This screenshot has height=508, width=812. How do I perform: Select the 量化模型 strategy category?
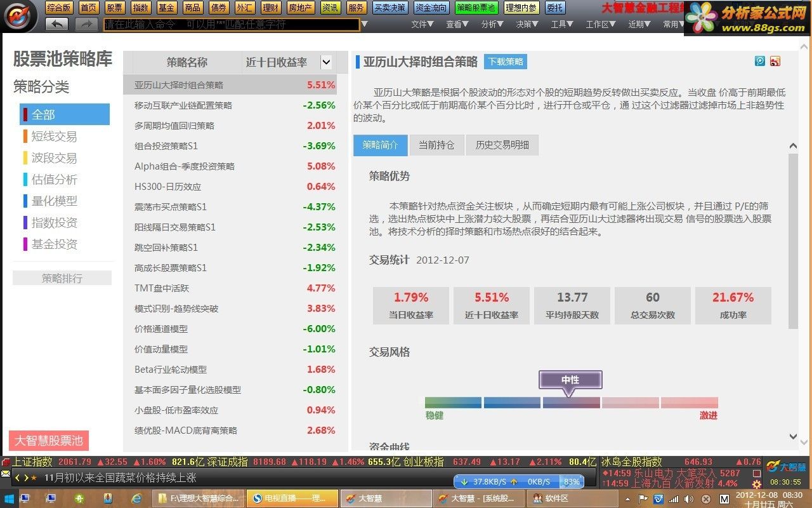[54, 201]
